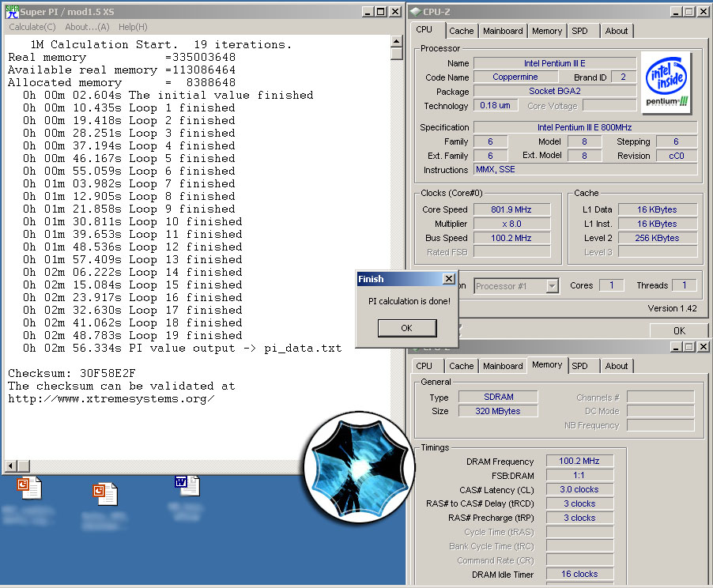
Task: Click the Intel Inside Pentium III logo
Action: (666, 82)
